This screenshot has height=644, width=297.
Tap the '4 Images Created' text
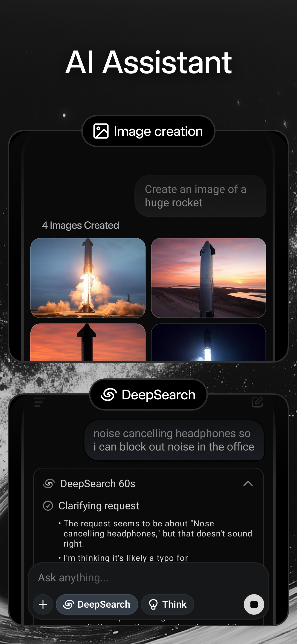(81, 225)
